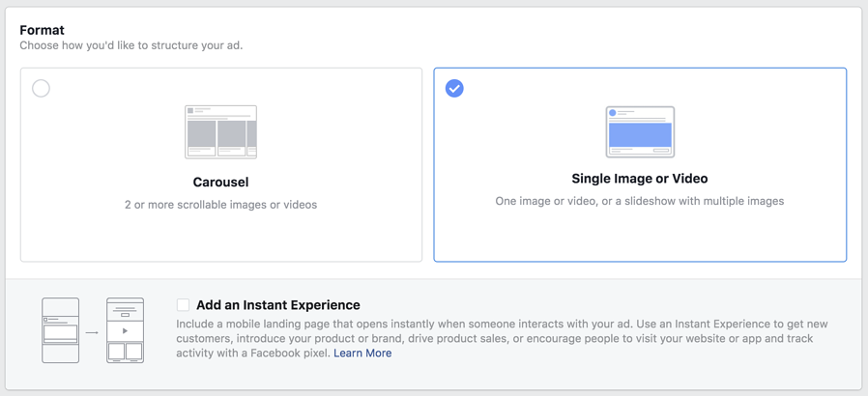Click the Single Image or Video title

tap(640, 179)
